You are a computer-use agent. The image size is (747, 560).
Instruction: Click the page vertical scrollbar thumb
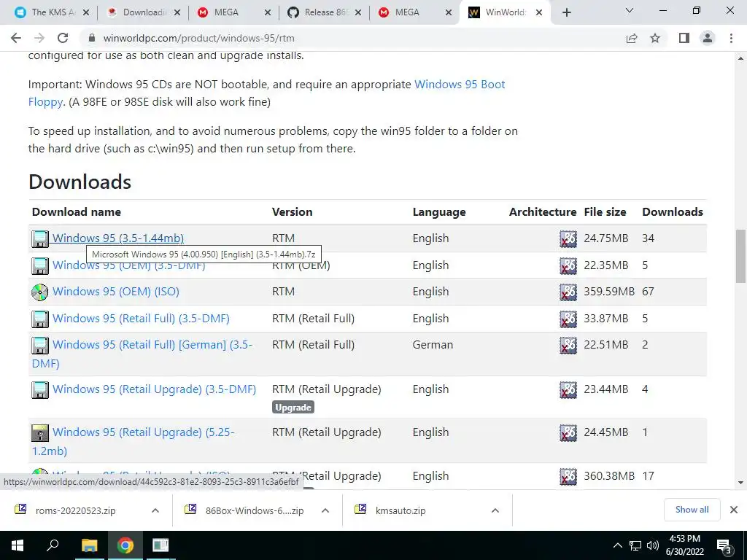tap(740, 256)
